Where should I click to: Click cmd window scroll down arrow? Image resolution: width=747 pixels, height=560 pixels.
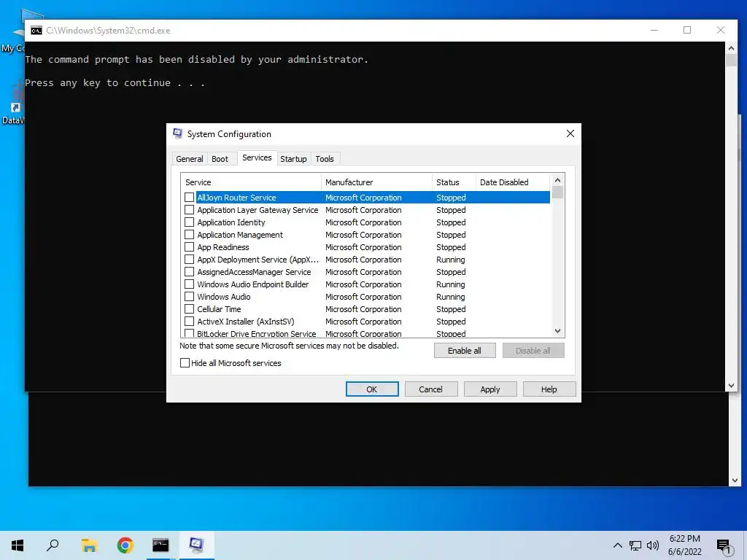pyautogui.click(x=731, y=386)
